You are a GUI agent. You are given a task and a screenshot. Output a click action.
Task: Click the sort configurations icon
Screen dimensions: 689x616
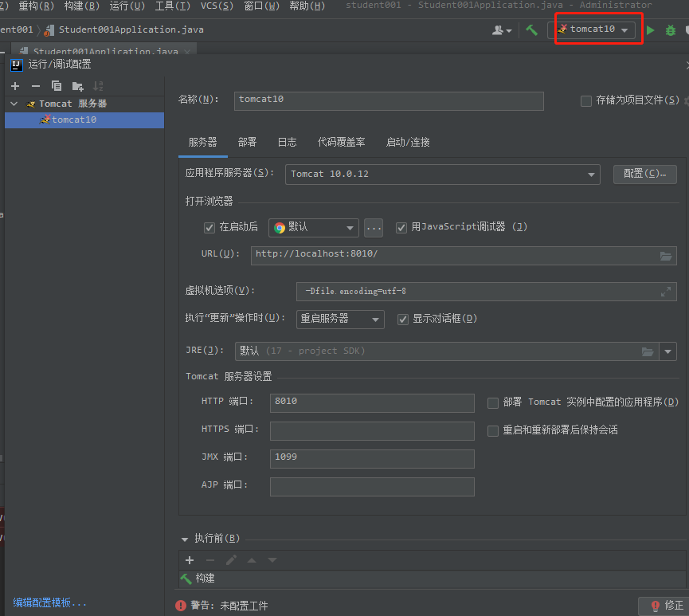coord(98,86)
